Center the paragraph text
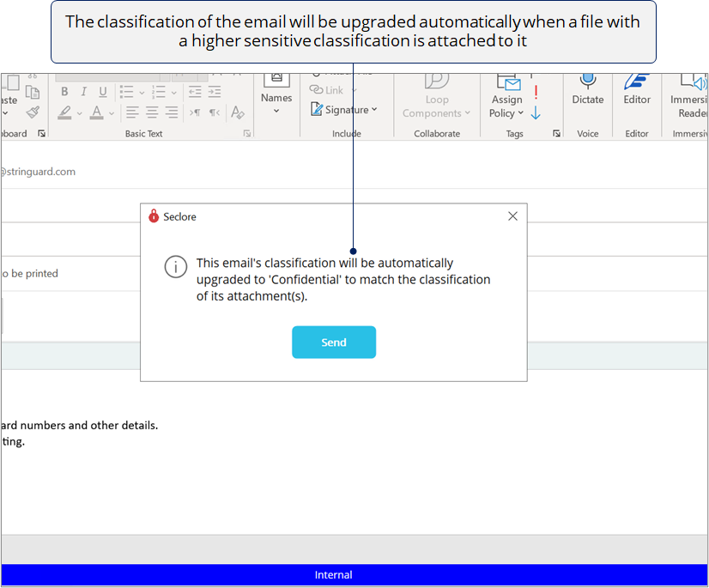This screenshot has width=709, height=588. point(152,112)
